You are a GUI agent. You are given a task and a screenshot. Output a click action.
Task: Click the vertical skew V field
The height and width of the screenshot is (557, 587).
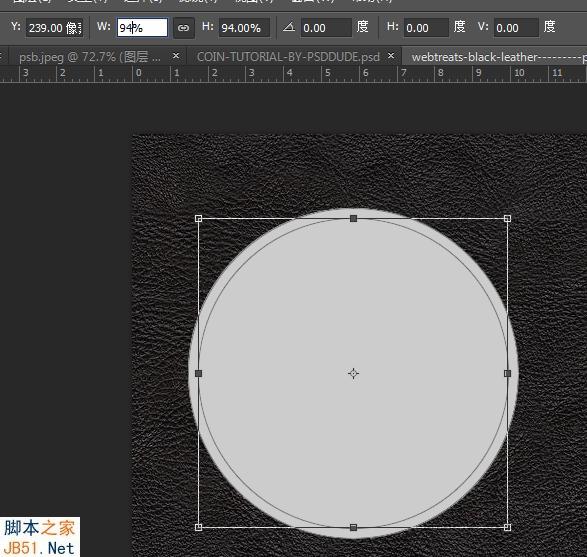click(516, 28)
